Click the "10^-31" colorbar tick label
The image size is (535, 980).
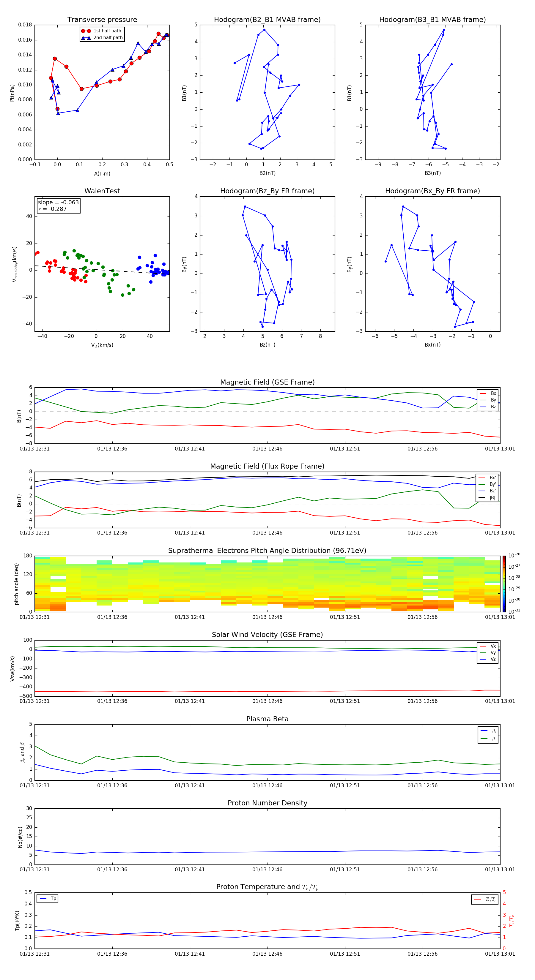pyautogui.click(x=514, y=611)
